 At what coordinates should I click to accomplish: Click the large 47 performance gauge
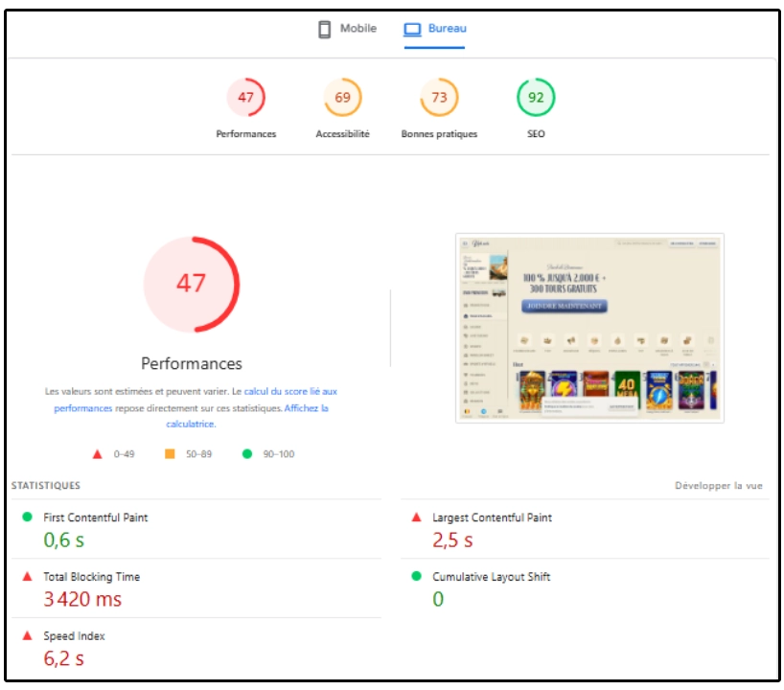click(x=192, y=284)
